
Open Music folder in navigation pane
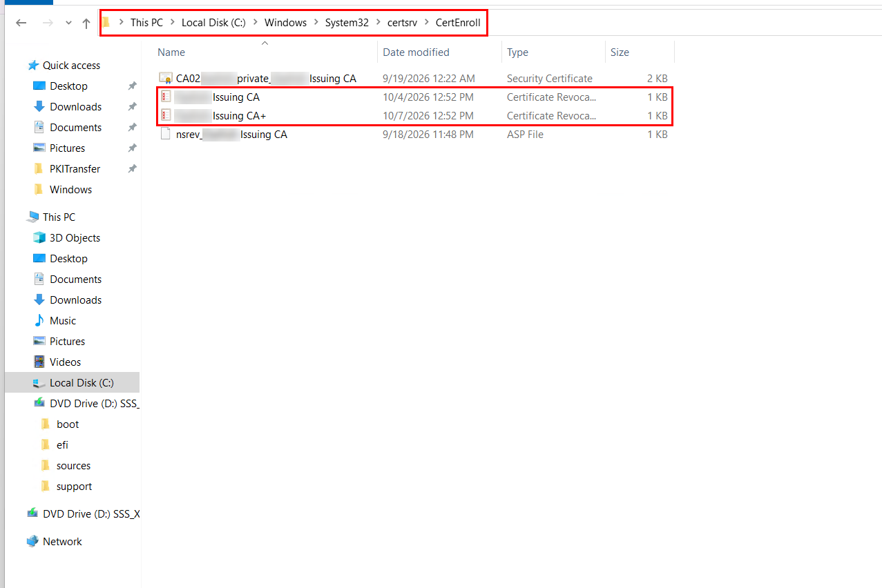point(63,321)
